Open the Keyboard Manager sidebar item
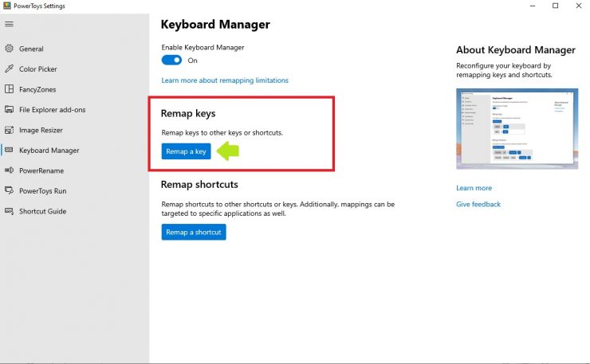Screen dimensions: 590x364 click(49, 151)
